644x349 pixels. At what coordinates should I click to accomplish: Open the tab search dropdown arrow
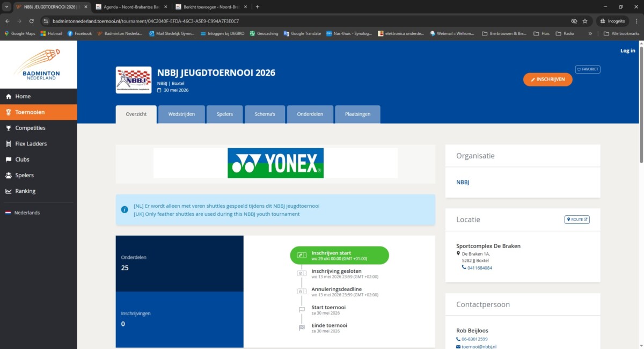point(6,6)
